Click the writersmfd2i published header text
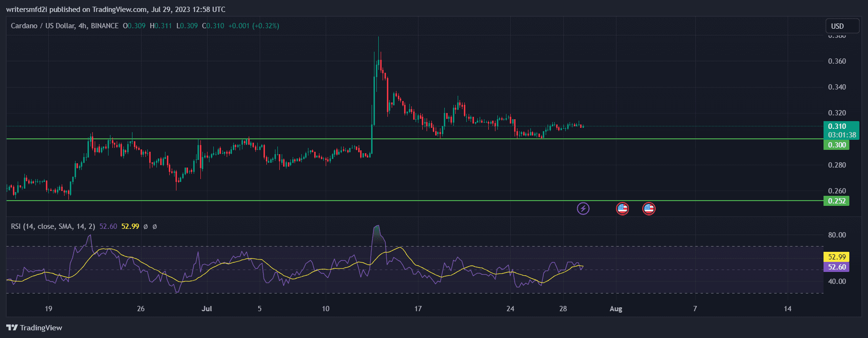868x338 pixels. (x=115, y=10)
